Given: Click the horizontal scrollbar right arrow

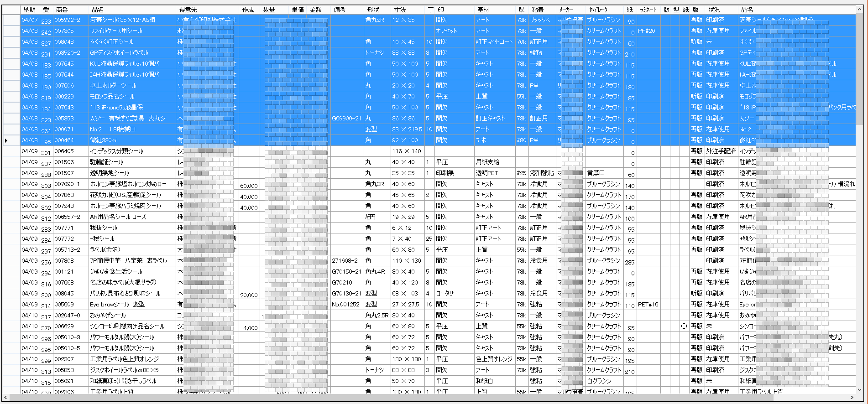Looking at the screenshot, I should [852, 398].
